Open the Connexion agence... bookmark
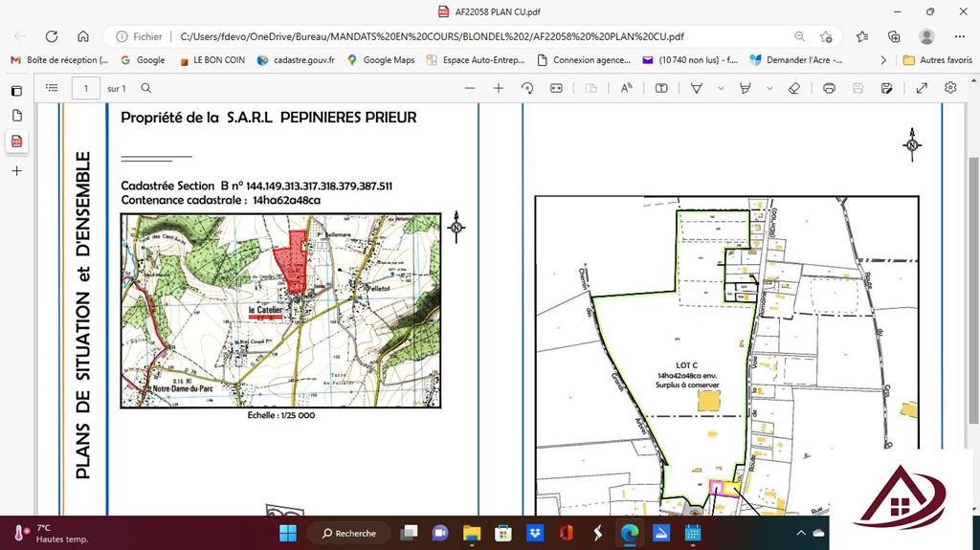The image size is (980, 550). [x=585, y=60]
